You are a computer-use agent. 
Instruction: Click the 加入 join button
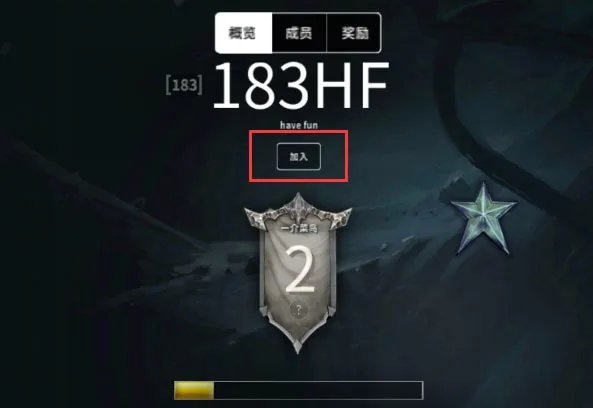point(299,157)
